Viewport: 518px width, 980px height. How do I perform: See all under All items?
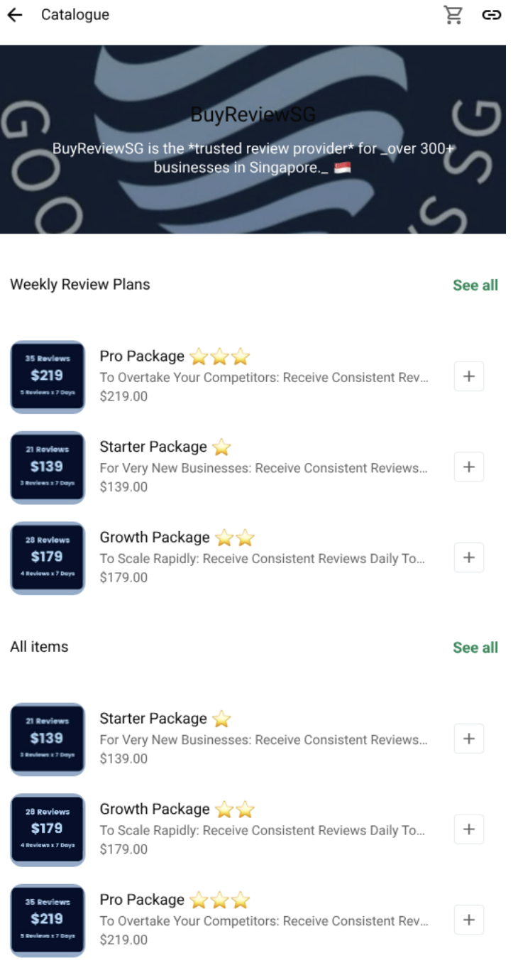click(475, 647)
